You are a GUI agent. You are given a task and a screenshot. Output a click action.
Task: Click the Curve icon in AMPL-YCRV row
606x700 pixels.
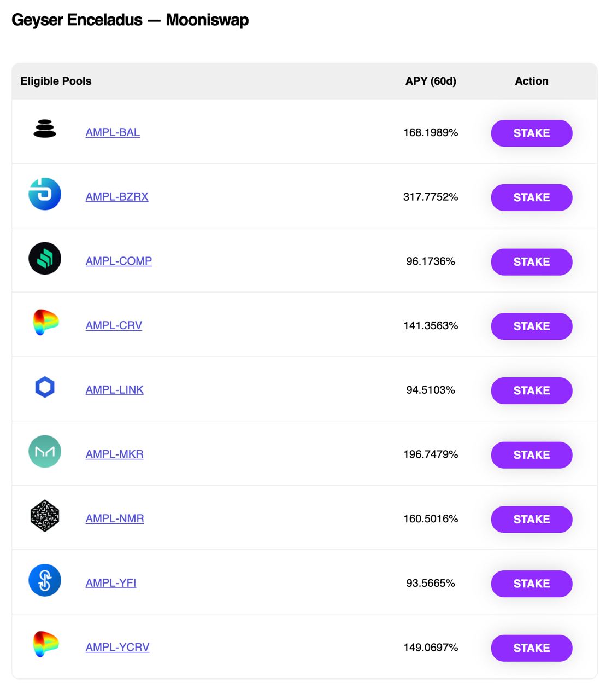point(46,644)
